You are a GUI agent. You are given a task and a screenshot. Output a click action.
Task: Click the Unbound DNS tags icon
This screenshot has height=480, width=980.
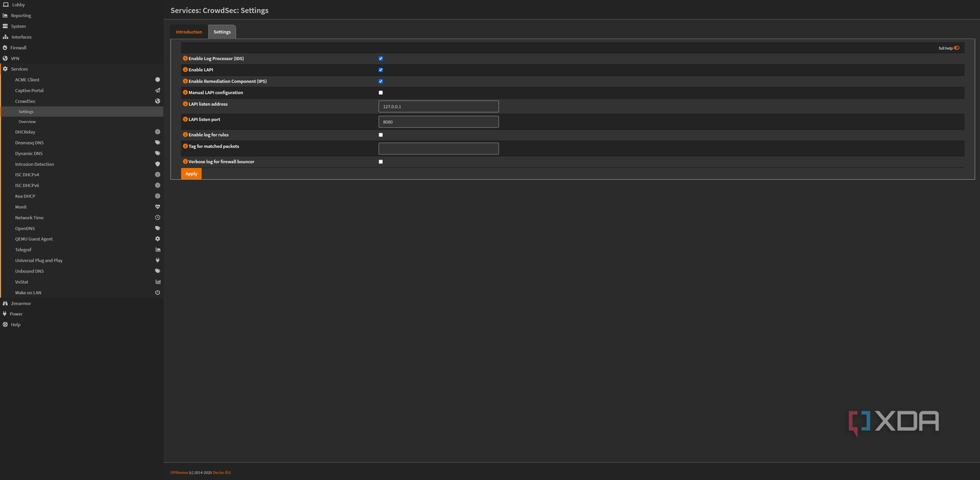point(157,271)
